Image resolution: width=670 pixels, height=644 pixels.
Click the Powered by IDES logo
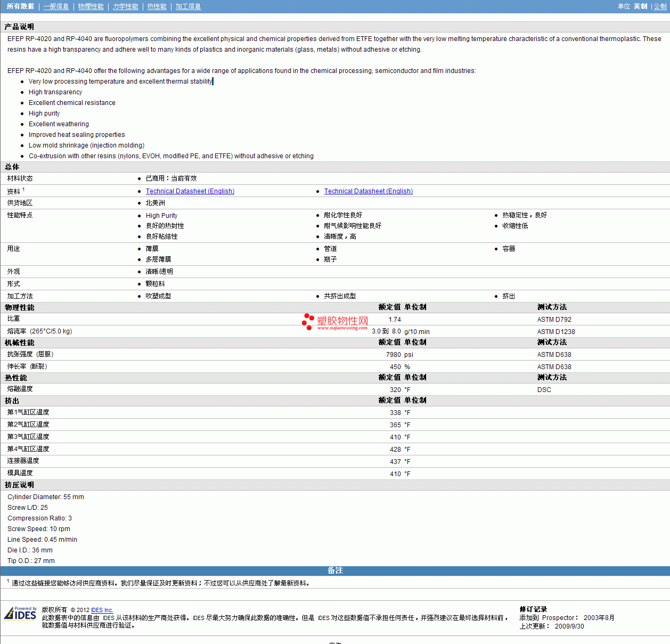[x=20, y=614]
